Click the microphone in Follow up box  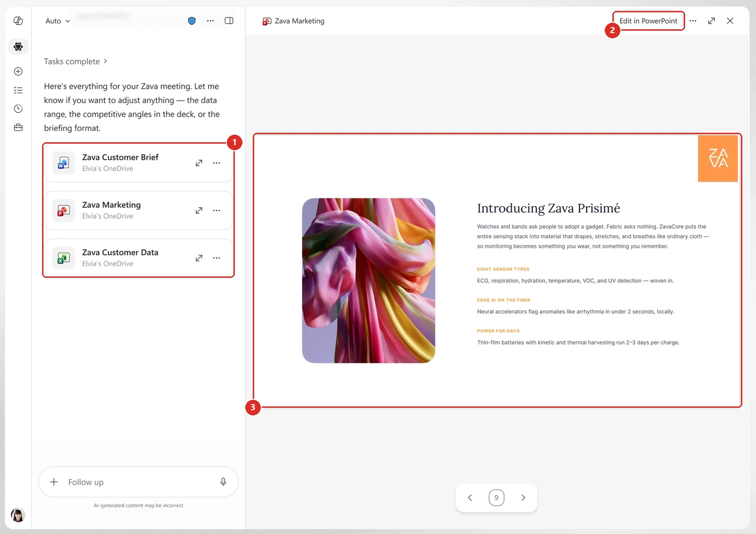pos(223,482)
